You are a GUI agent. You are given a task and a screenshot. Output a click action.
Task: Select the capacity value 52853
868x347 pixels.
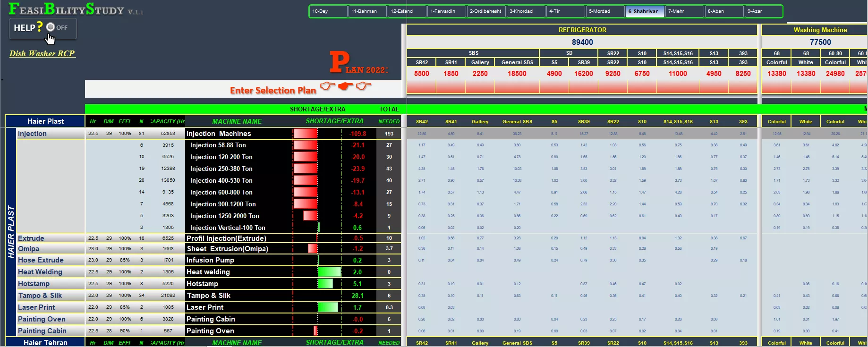click(168, 134)
